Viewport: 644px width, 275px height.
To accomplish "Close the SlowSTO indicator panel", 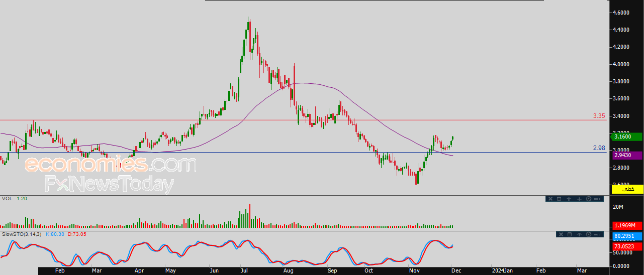I will tap(561, 234).
